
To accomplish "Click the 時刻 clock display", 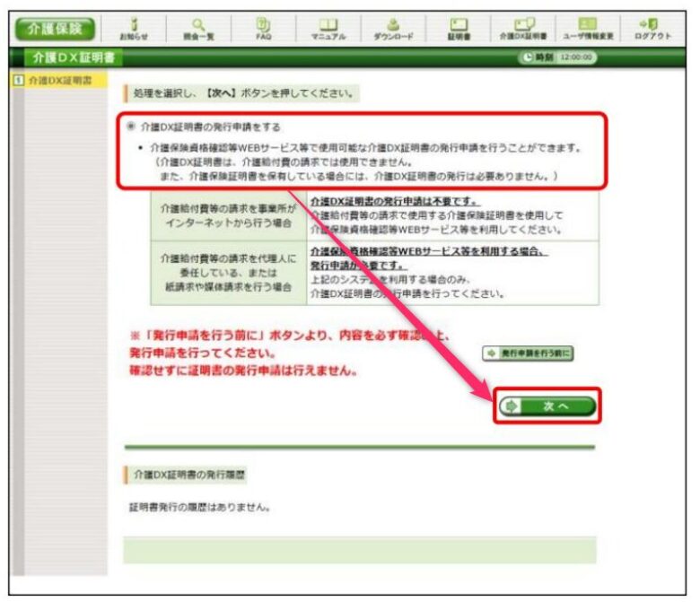I will (557, 58).
